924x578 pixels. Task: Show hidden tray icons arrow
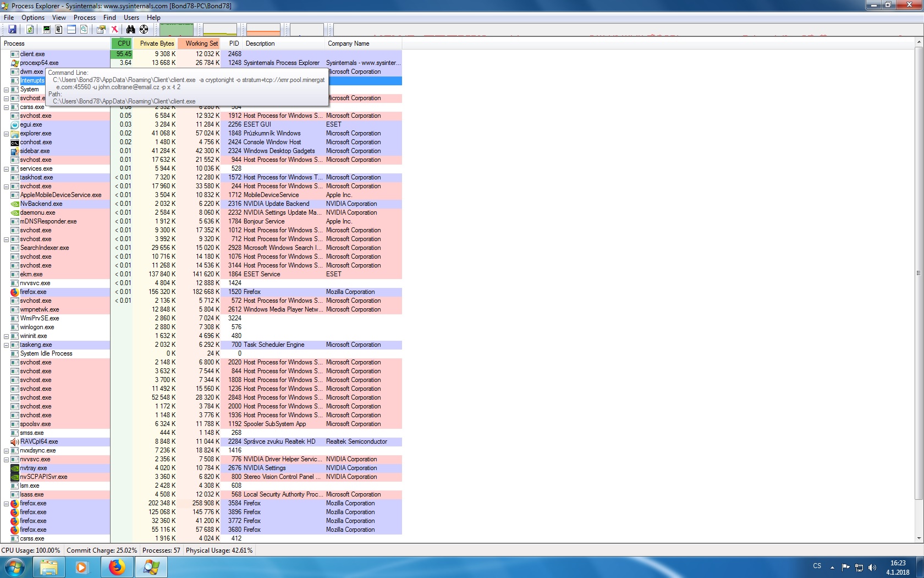point(832,568)
